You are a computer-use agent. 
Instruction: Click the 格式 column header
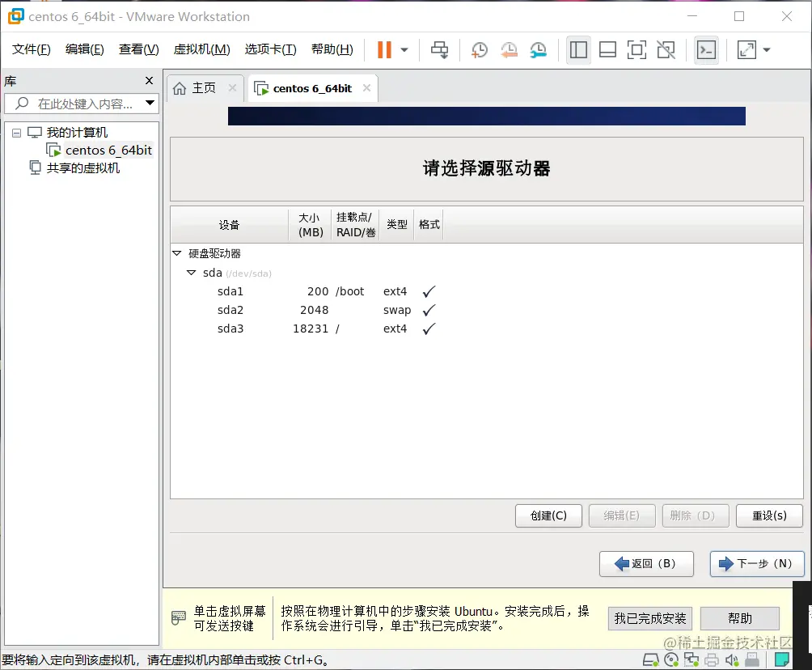[429, 225]
